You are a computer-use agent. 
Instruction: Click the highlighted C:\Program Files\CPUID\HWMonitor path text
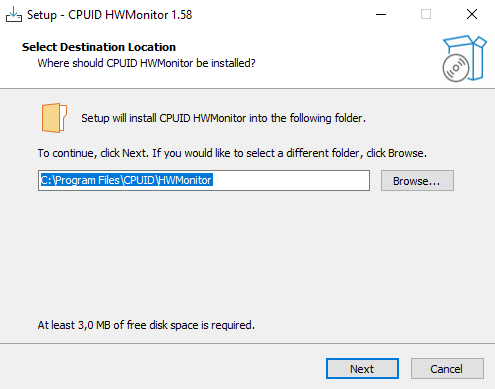126,180
